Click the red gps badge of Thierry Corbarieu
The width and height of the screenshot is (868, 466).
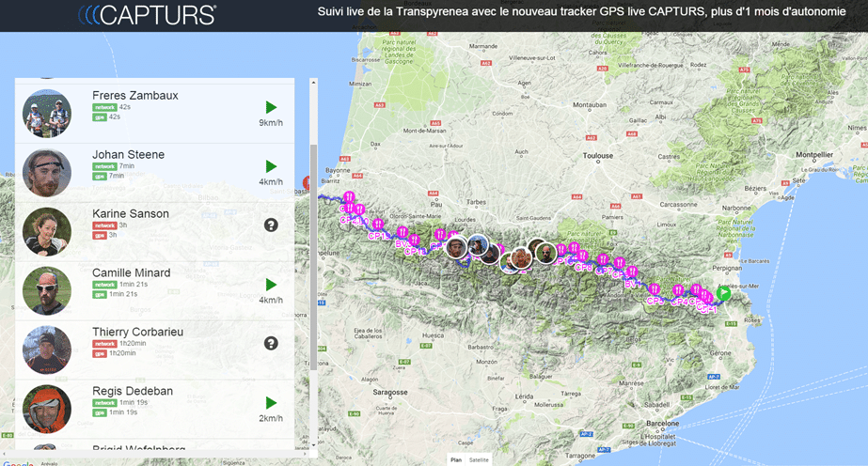tap(100, 354)
